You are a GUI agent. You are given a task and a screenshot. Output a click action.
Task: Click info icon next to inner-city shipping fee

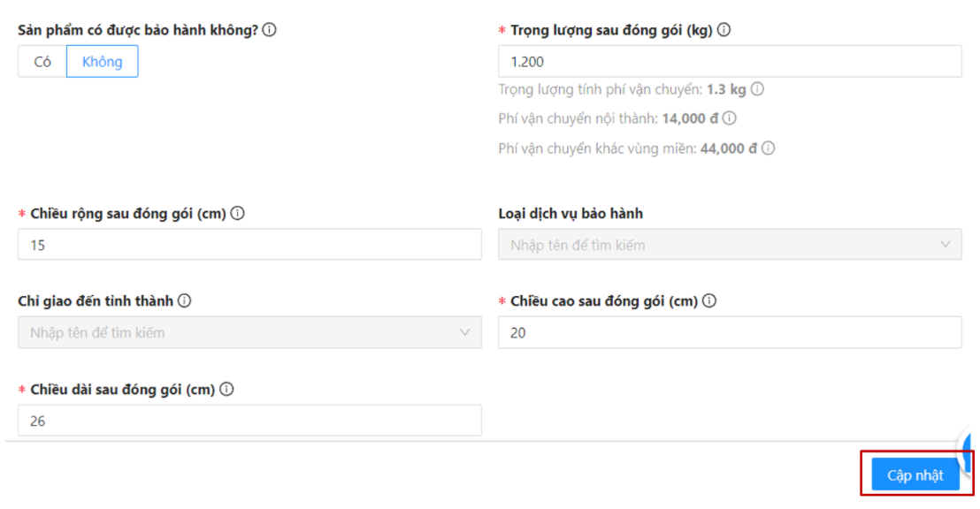[730, 118]
